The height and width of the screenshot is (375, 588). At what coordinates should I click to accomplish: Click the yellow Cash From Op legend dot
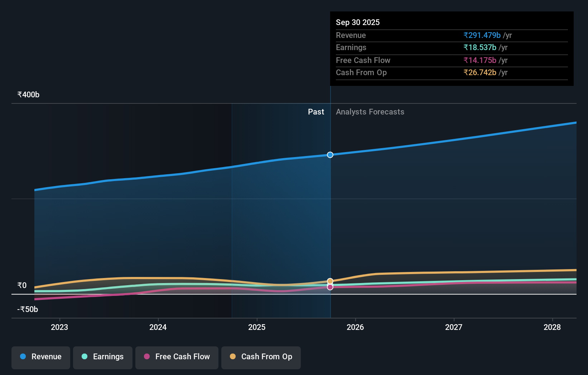tap(233, 357)
